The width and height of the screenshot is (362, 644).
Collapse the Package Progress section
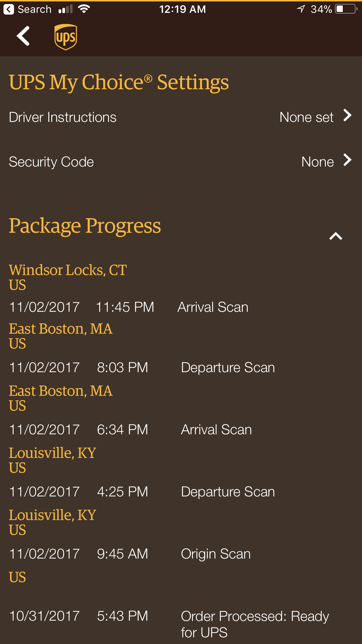coord(336,236)
